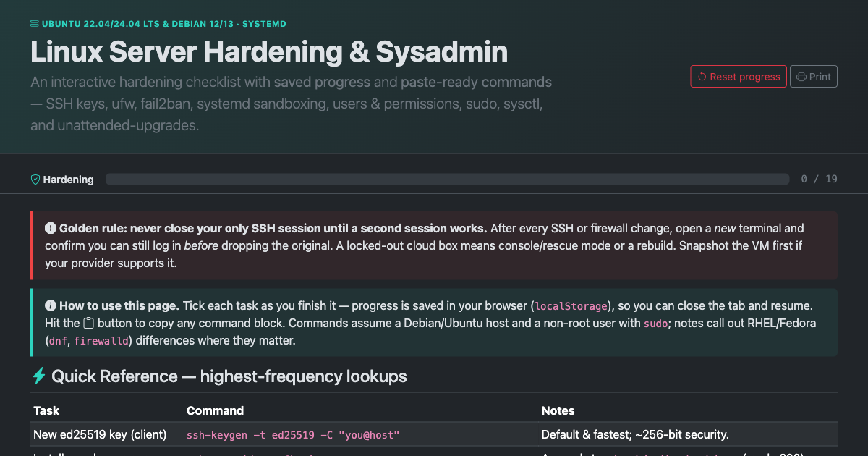Click the info icon before How to use
The width and height of the screenshot is (868, 456).
pyautogui.click(x=51, y=305)
